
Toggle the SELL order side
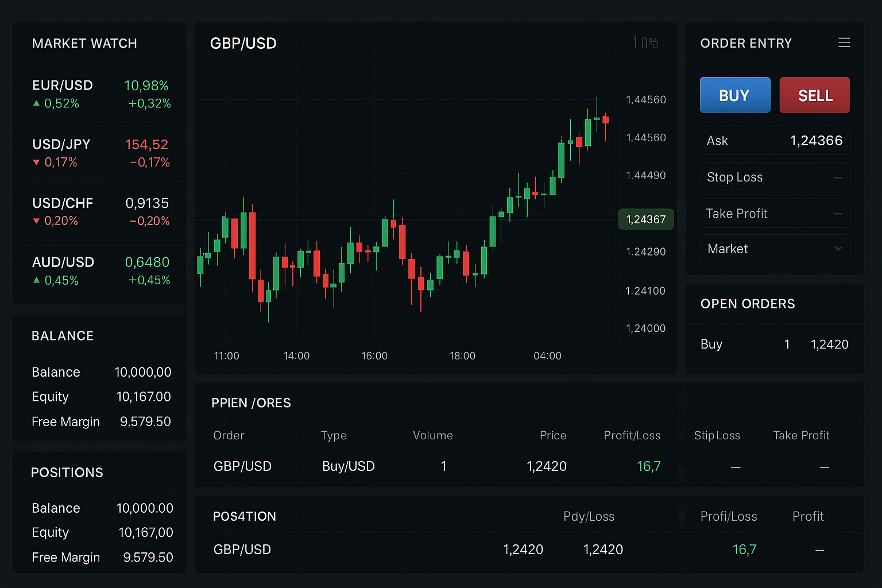814,95
